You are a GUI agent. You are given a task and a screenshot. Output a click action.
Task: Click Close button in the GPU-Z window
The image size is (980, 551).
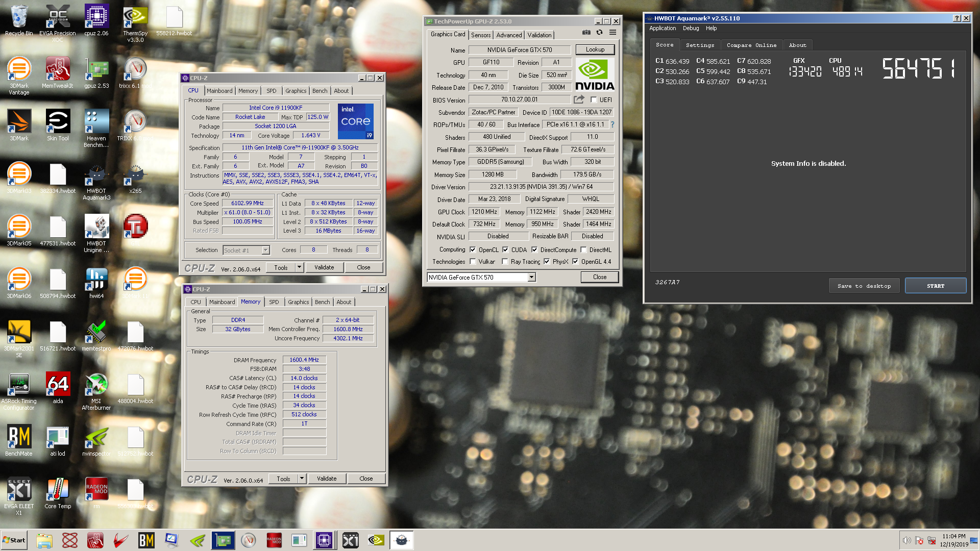600,277
